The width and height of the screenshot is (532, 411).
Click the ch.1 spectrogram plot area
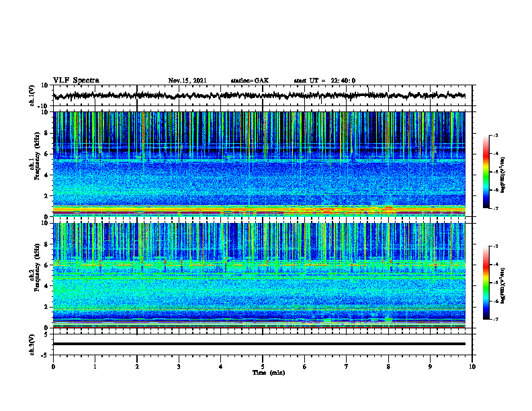click(259, 164)
